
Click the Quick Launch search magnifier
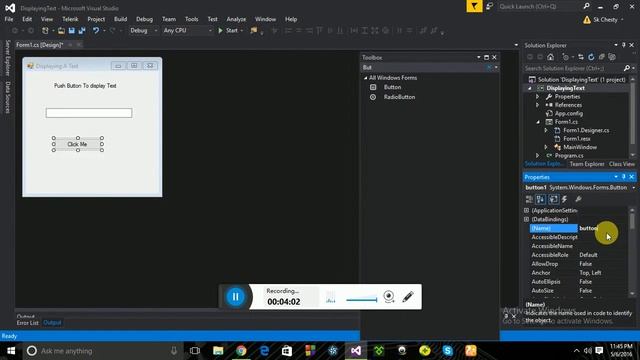(587, 6)
